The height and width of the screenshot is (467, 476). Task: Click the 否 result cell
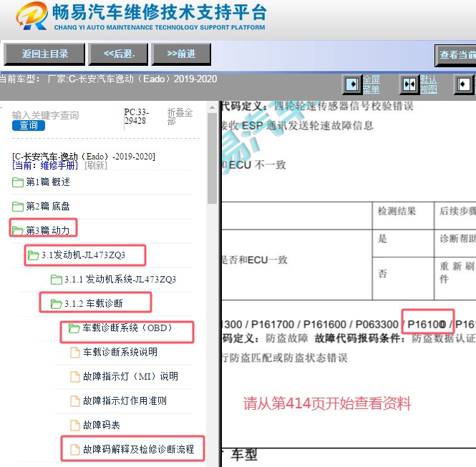click(403, 279)
